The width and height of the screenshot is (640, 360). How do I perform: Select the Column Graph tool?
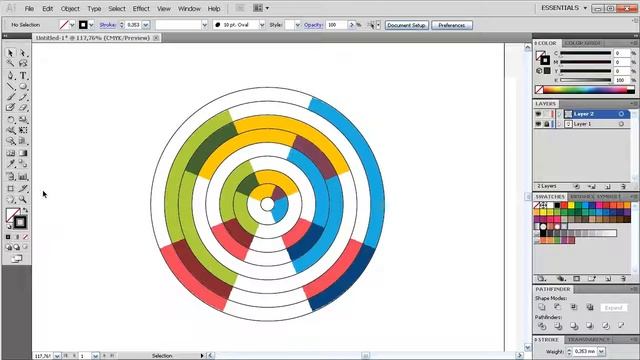click(x=23, y=177)
